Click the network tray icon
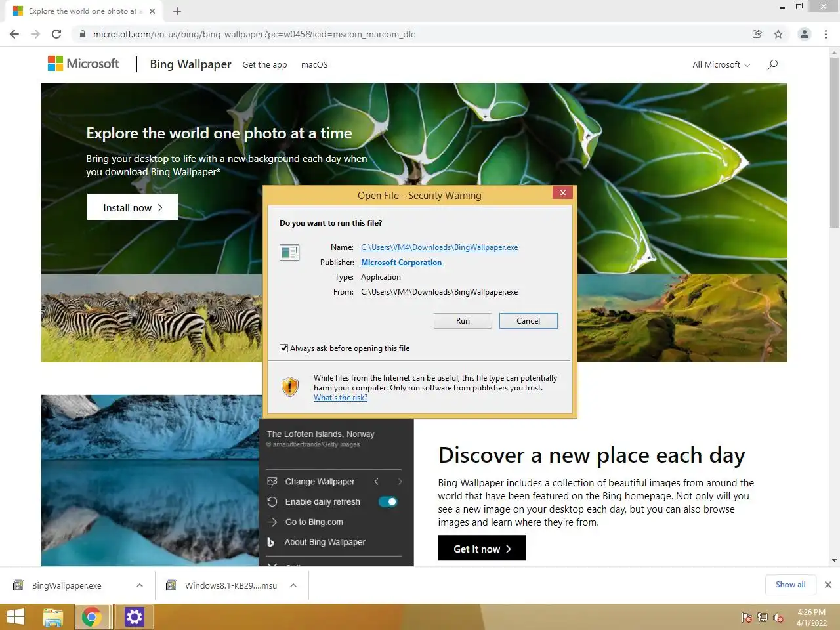The image size is (840, 630). 763,618
